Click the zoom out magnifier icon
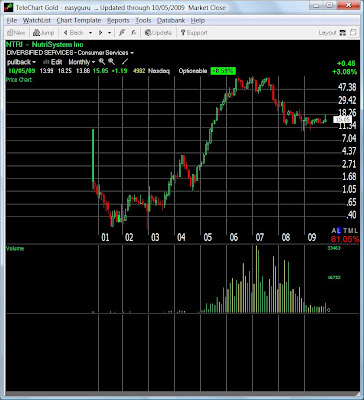Image resolution: width=364 pixels, height=400 pixels. (111, 62)
